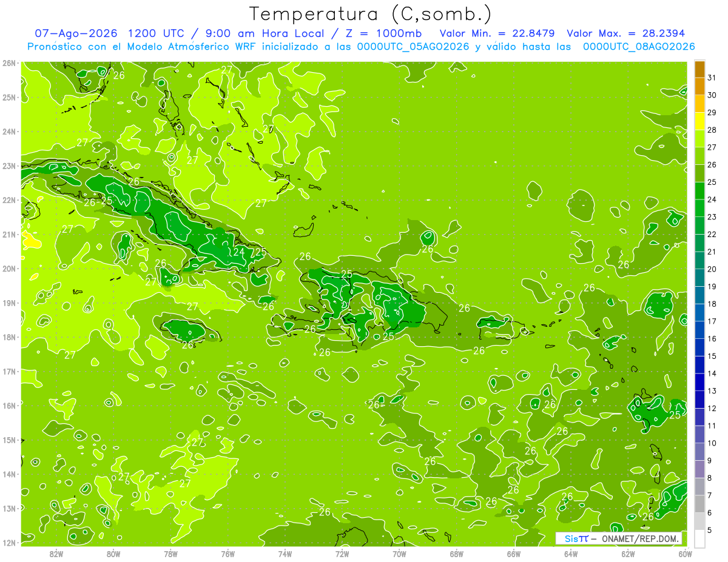Click the "16" label on temperature scale
The width and height of the screenshot is (728, 562).
pos(712,338)
